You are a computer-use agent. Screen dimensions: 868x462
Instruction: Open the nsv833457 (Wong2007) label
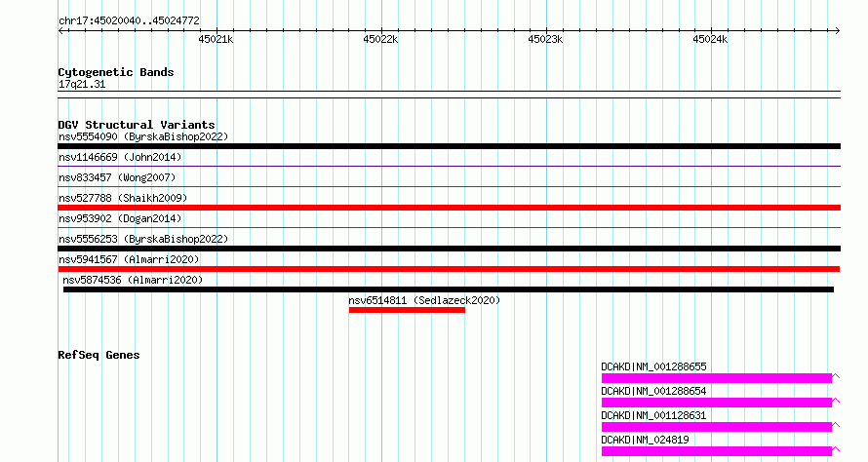(117, 177)
